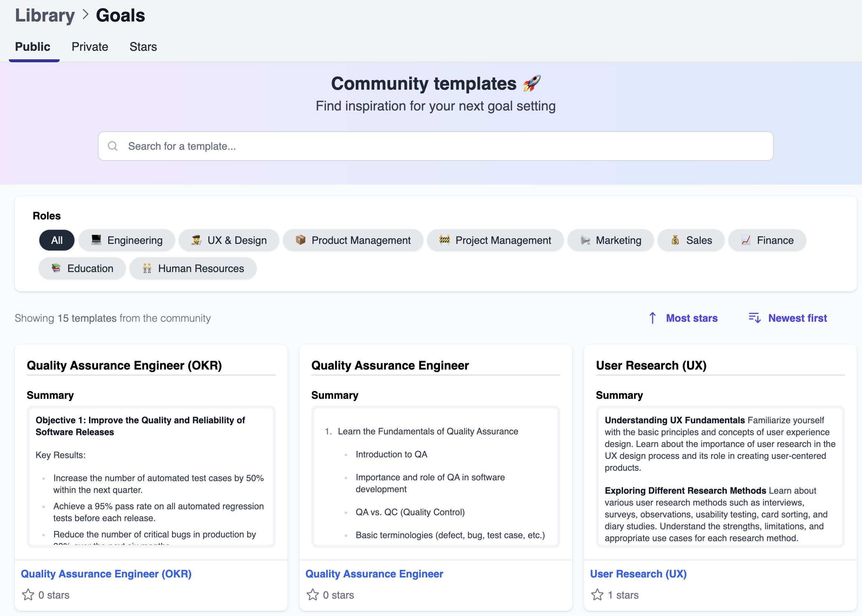Filter by Finance role

click(x=767, y=240)
